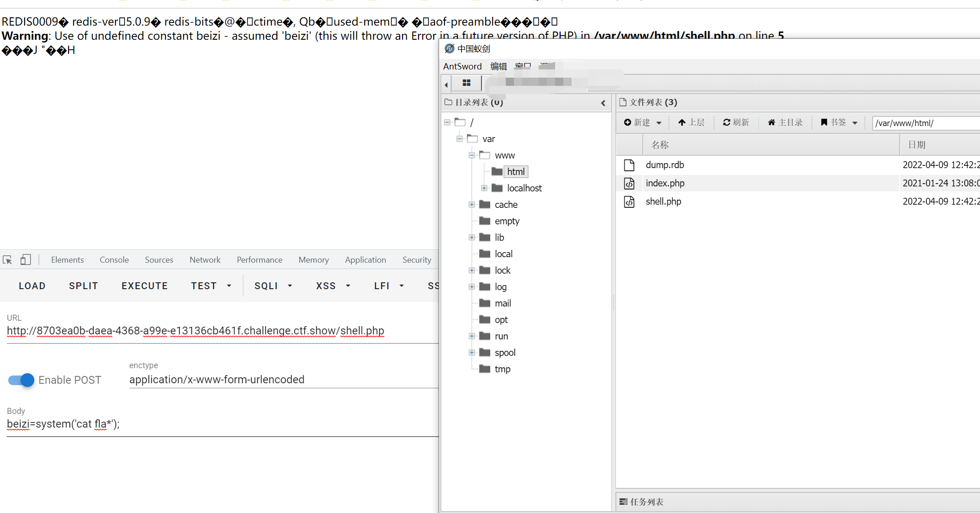This screenshot has width=980, height=513.
Task: Open the AntSword menu
Action: pyautogui.click(x=462, y=66)
